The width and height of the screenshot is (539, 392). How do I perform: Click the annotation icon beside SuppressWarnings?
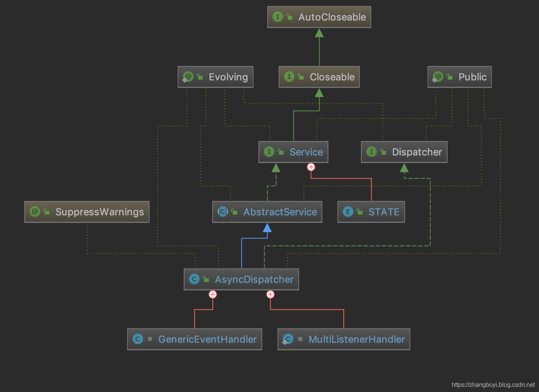coord(35,212)
